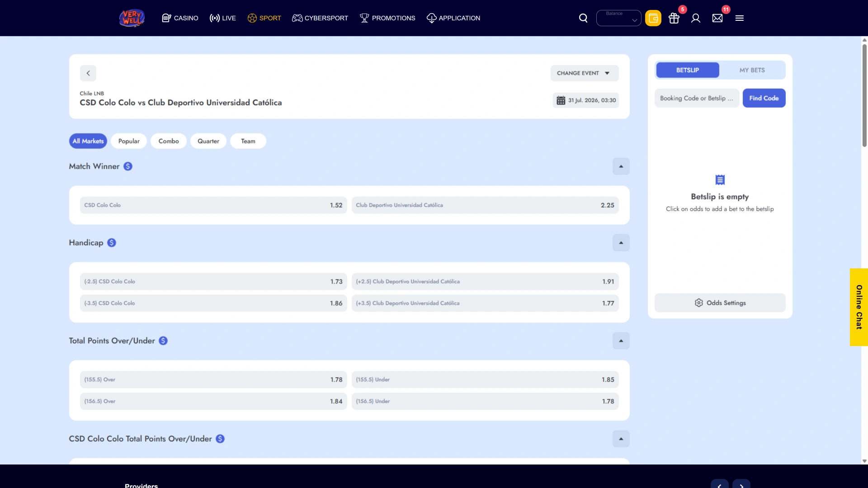This screenshot has width=868, height=488.
Task: Collapse the Total Points Over/Under market
Action: (621, 341)
